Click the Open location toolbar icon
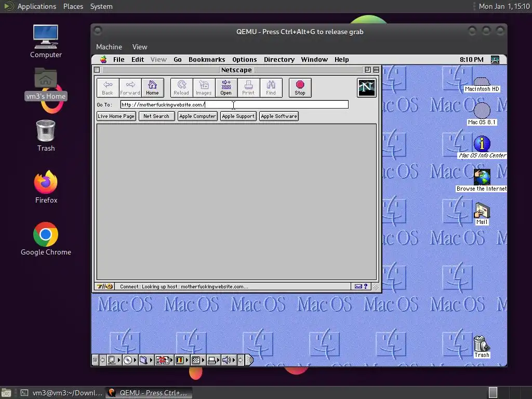The width and height of the screenshot is (532, 399). tap(226, 88)
